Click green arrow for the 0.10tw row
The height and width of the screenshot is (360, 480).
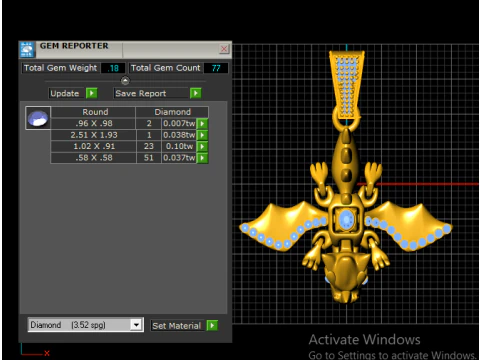pos(202,146)
